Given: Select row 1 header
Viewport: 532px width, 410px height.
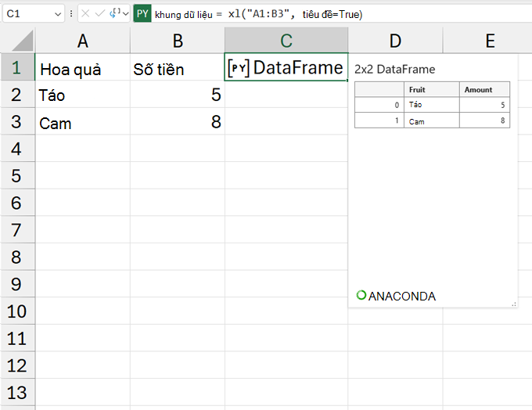Looking at the screenshot, I should click(17, 67).
